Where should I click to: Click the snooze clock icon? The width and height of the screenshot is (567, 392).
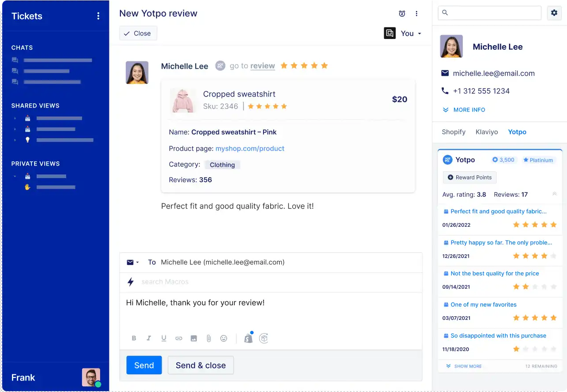402,14
